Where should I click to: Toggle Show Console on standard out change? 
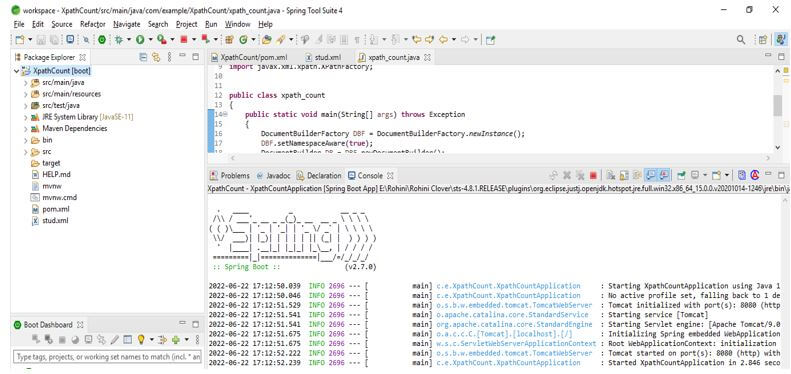pyautogui.click(x=652, y=175)
